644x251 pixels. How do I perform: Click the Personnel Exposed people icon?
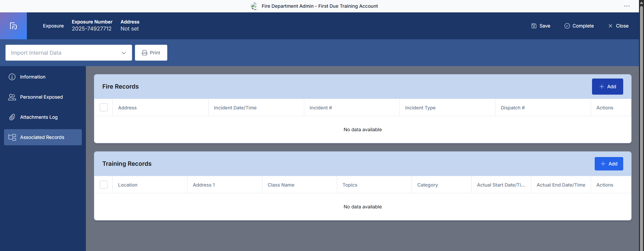[x=12, y=97]
